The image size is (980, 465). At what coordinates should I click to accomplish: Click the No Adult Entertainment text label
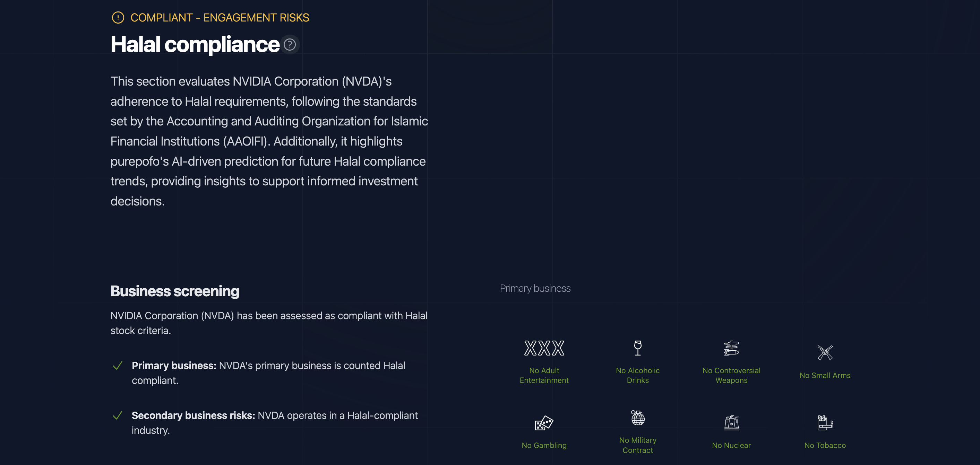pyautogui.click(x=544, y=375)
